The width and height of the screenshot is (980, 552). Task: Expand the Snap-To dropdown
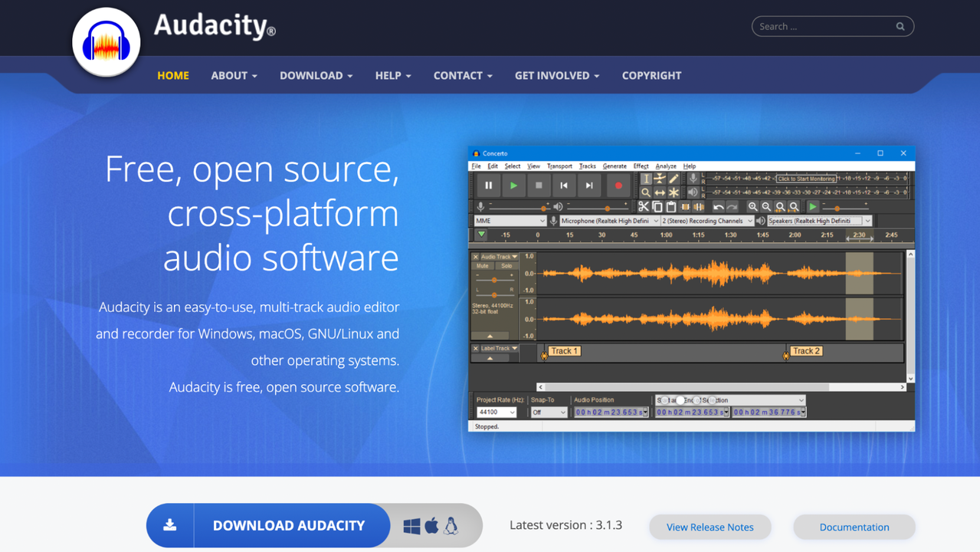coord(549,412)
